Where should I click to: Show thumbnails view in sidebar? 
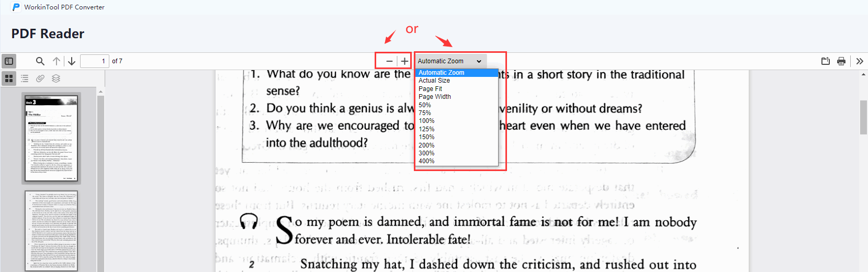pyautogui.click(x=9, y=78)
